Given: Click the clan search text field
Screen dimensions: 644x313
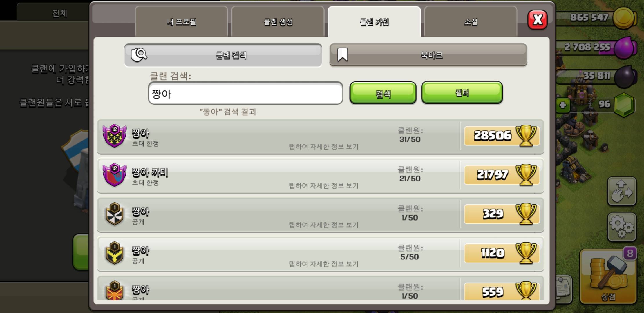Looking at the screenshot, I should 245,93.
